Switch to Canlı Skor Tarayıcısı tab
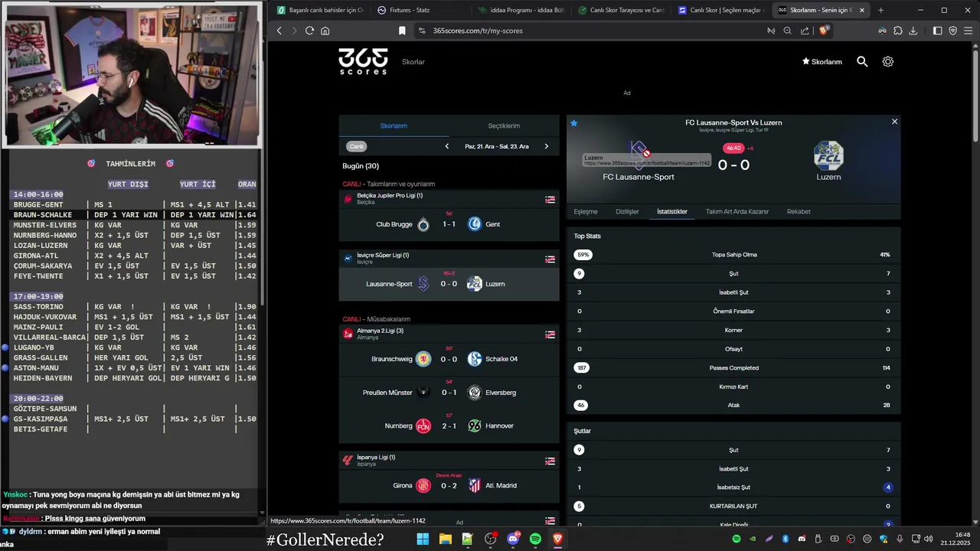 [622, 10]
